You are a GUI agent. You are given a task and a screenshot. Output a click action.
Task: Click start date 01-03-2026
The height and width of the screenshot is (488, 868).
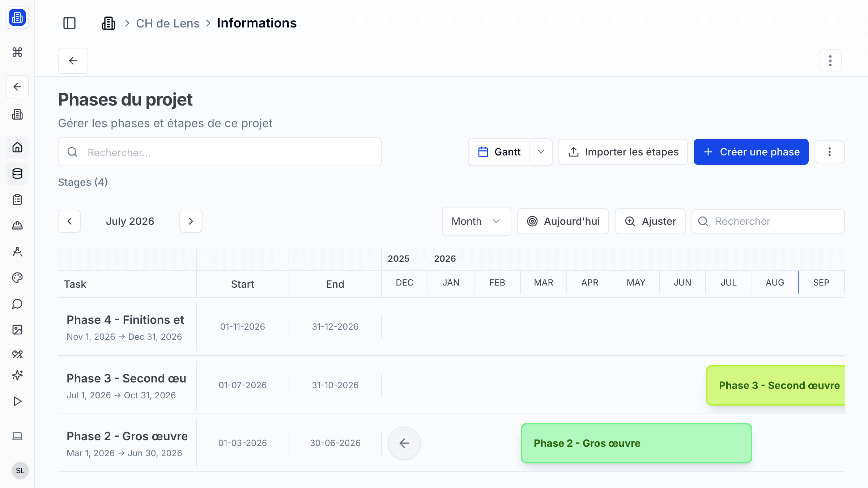[243, 443]
